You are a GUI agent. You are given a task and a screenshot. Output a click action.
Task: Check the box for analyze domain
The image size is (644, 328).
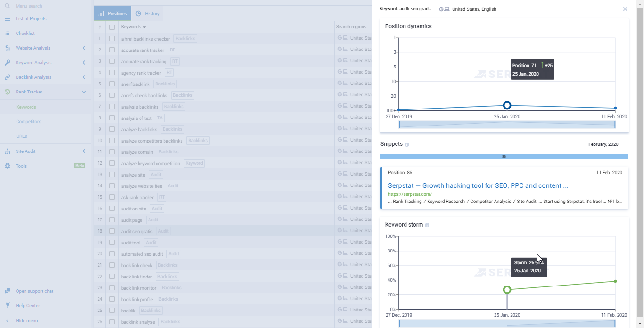(112, 151)
